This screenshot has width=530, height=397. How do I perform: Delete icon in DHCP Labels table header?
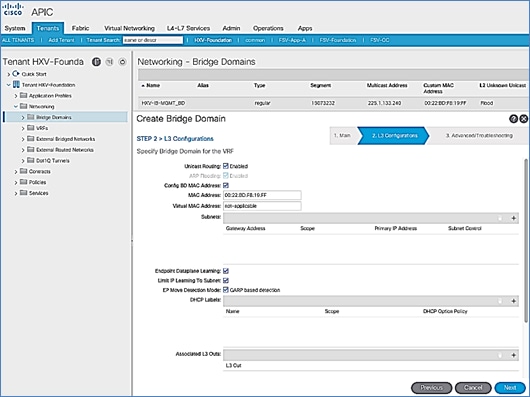[500, 301]
